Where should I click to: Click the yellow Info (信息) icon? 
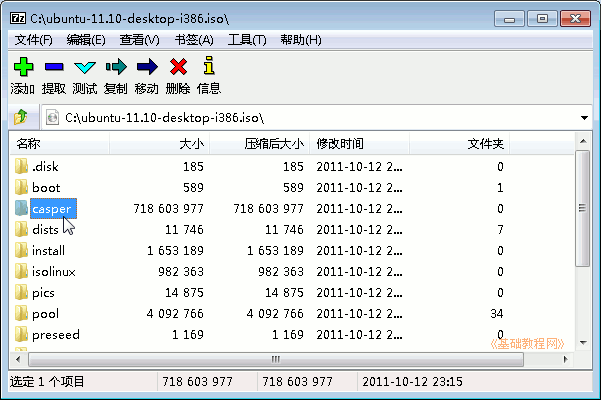click(x=209, y=66)
